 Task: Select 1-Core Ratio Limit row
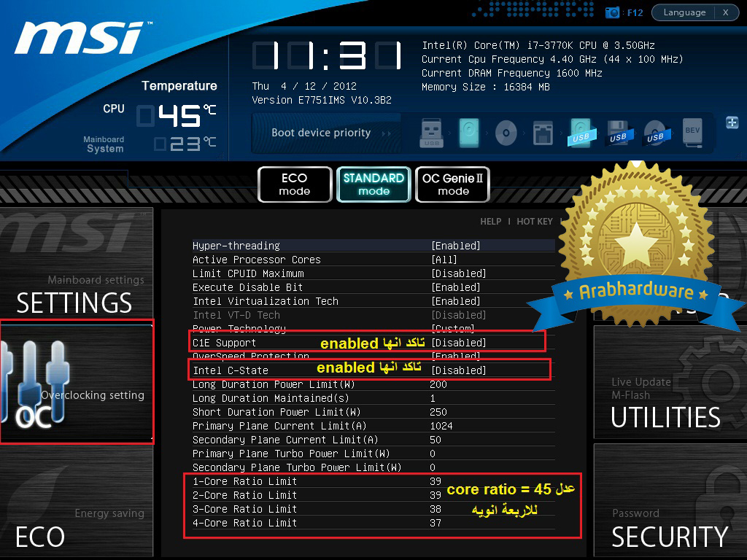pyautogui.click(x=373, y=481)
